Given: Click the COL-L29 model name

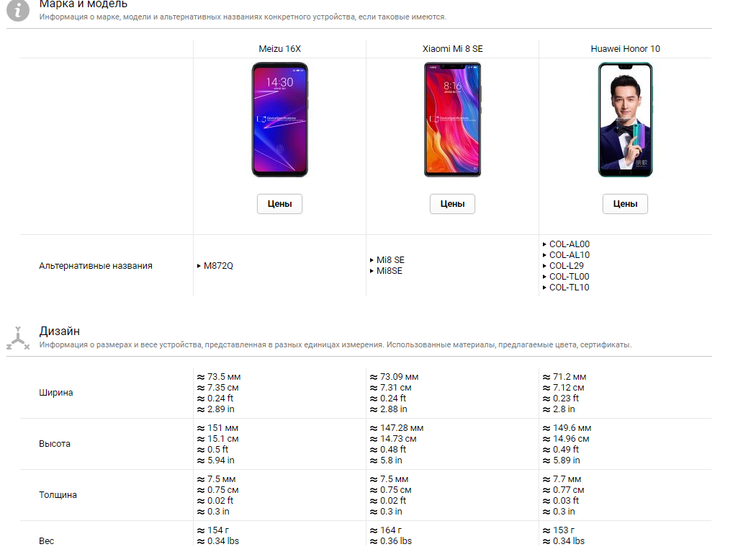Looking at the screenshot, I should point(566,266).
